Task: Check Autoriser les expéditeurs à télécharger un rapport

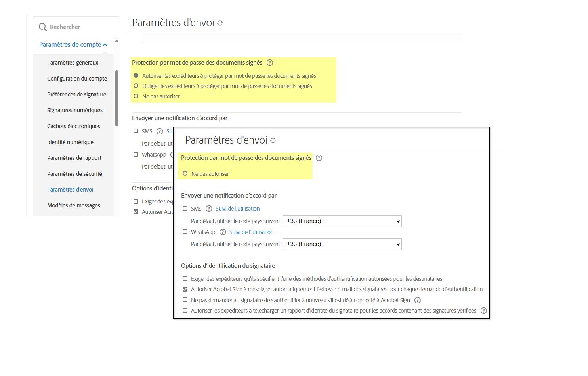Action: [185, 310]
